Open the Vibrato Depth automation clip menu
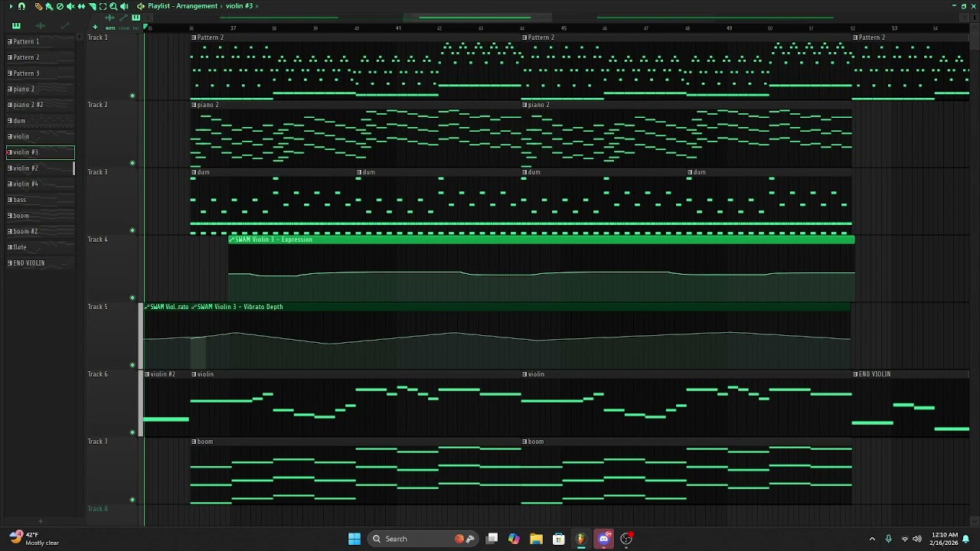The image size is (980, 551). tap(194, 307)
